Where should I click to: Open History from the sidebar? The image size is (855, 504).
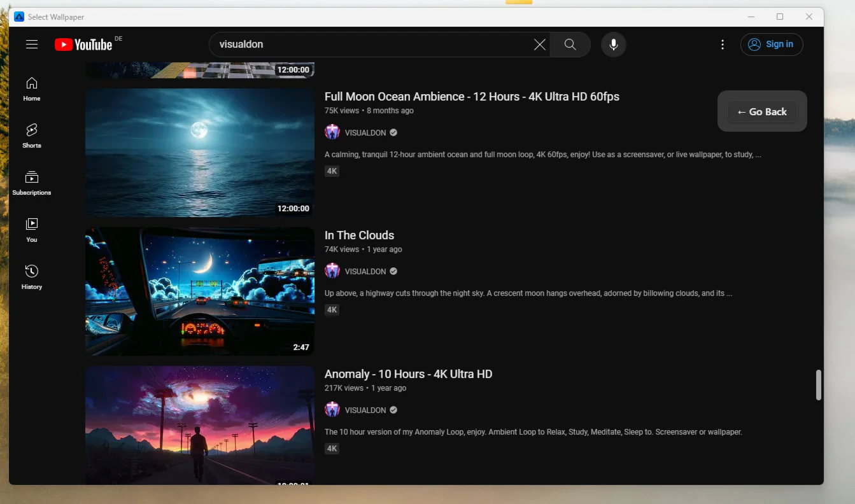point(32,277)
